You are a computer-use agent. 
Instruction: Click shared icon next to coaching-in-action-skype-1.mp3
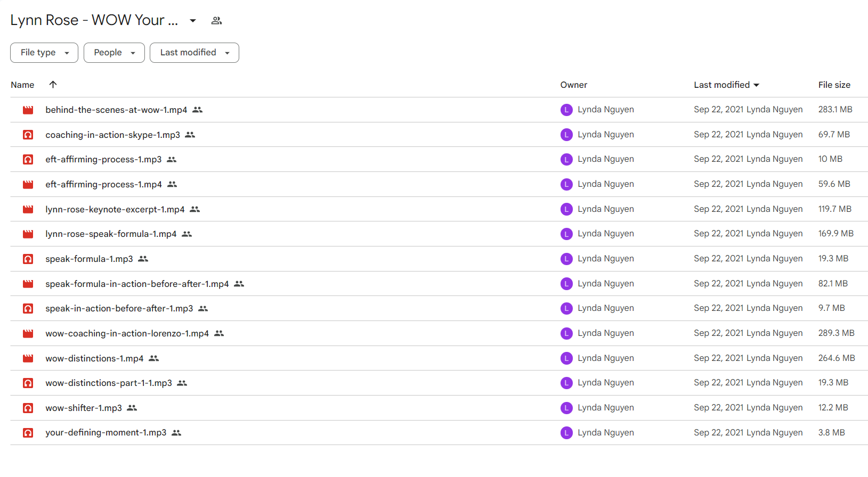click(x=190, y=135)
